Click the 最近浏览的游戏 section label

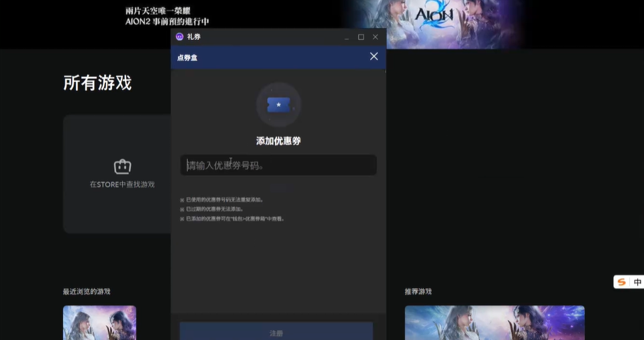pyautogui.click(x=87, y=291)
